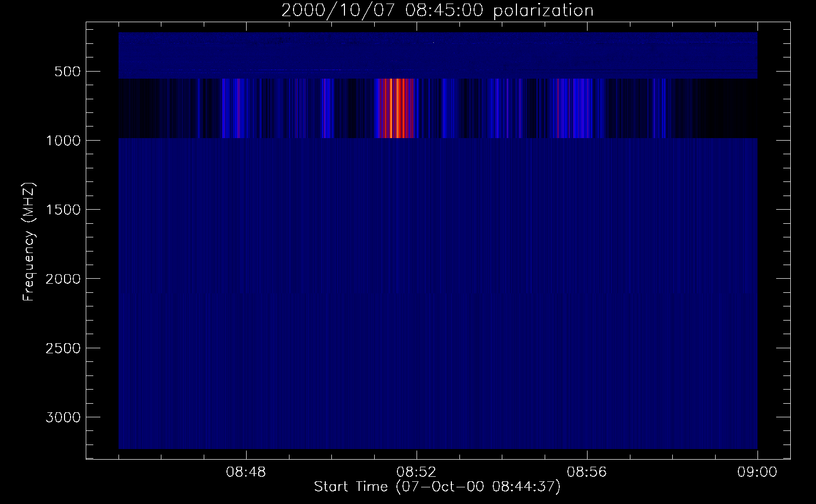
Task: Click the 500 frequency tick label
Action: (x=68, y=72)
